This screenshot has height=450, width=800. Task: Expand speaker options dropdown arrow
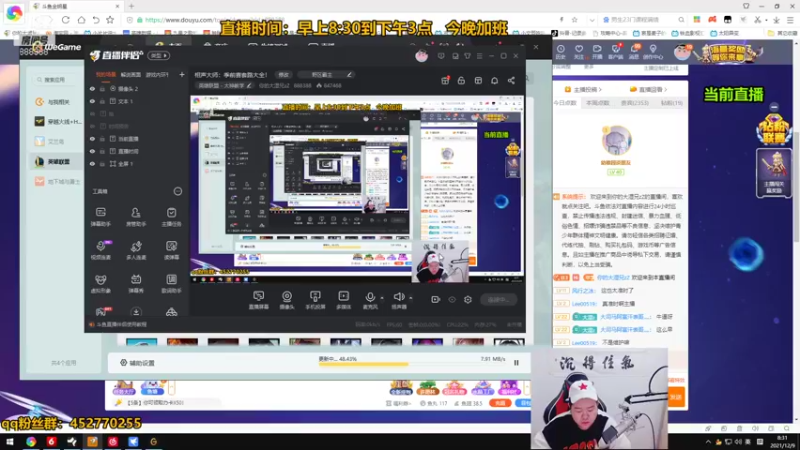pyautogui.click(x=411, y=298)
